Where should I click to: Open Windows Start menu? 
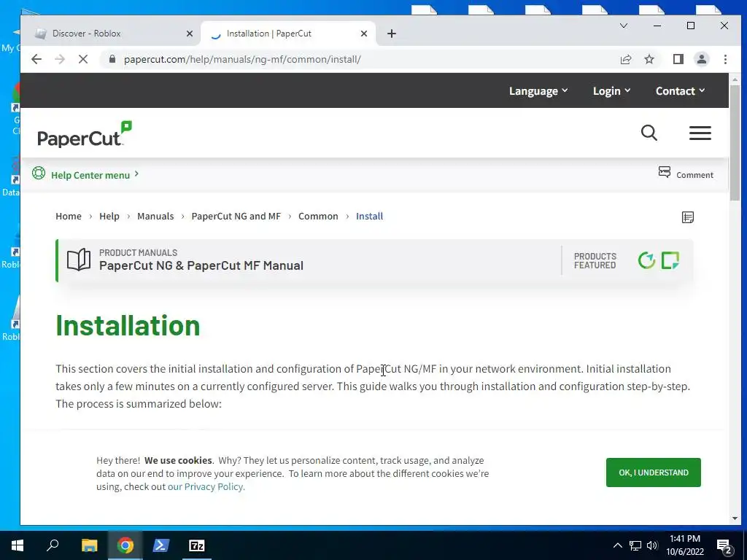pyautogui.click(x=18, y=545)
